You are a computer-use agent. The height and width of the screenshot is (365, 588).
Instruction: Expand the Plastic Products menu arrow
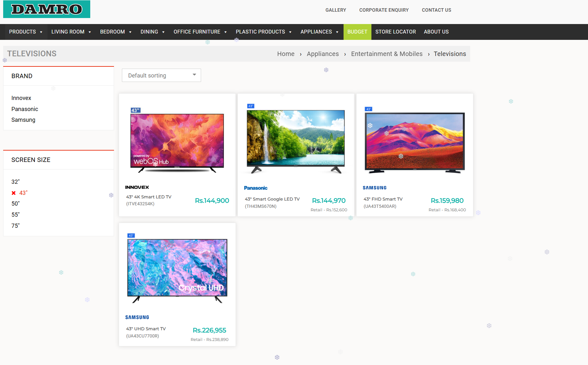[x=290, y=32]
